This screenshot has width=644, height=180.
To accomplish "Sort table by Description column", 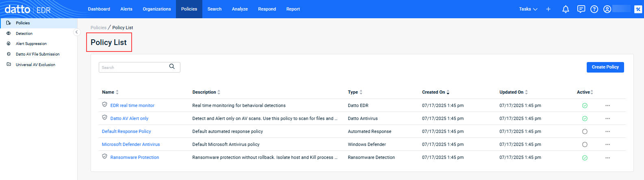I will 206,92.
